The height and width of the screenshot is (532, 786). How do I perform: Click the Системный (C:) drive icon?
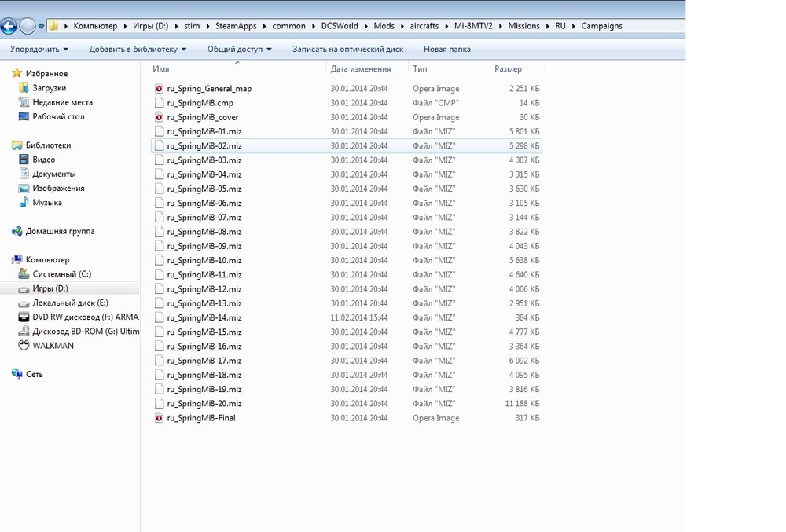[x=24, y=274]
